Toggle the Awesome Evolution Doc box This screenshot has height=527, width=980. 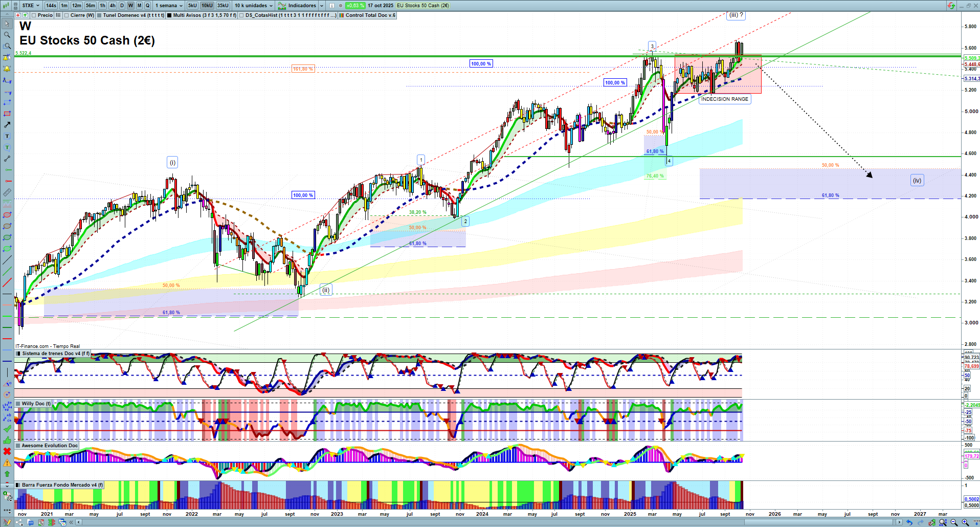pos(18,446)
